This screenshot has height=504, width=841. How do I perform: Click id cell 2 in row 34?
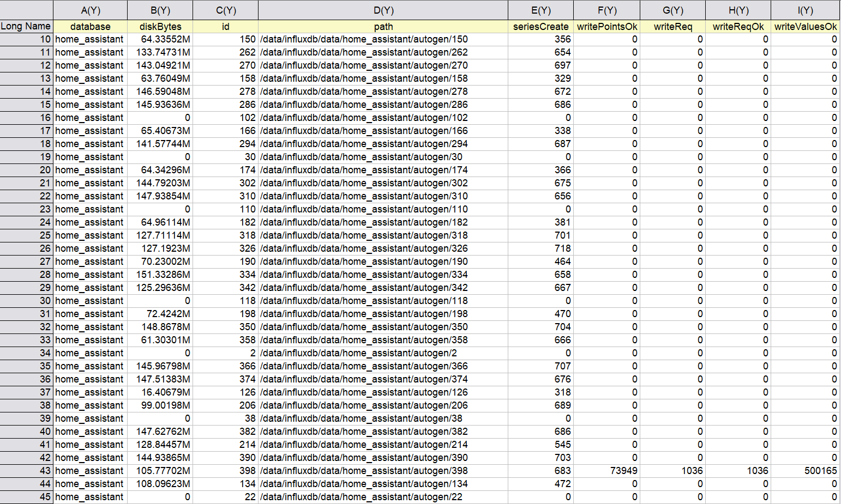point(225,353)
